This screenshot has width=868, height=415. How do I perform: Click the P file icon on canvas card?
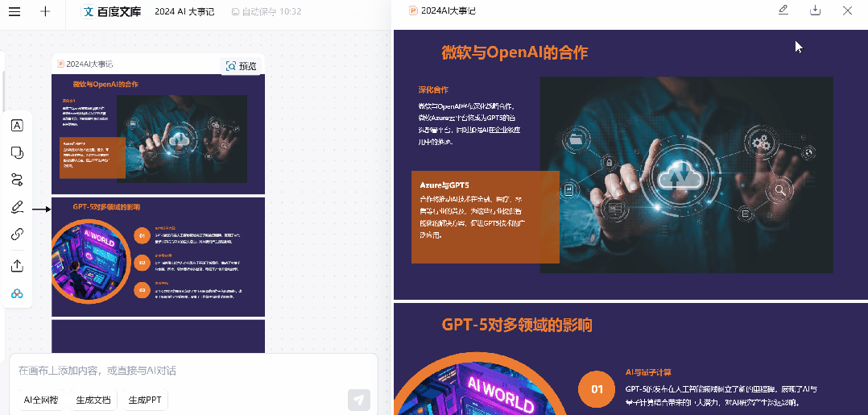pyautogui.click(x=60, y=64)
